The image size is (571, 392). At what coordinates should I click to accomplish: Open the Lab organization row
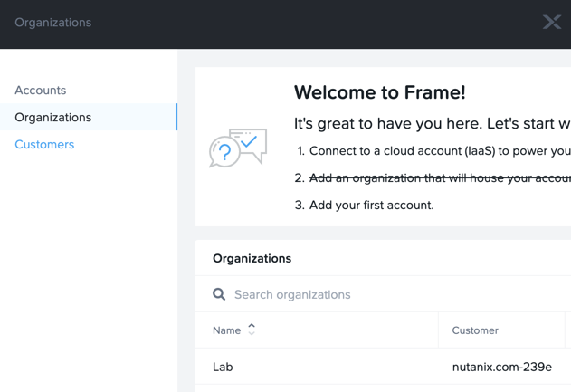(383, 367)
